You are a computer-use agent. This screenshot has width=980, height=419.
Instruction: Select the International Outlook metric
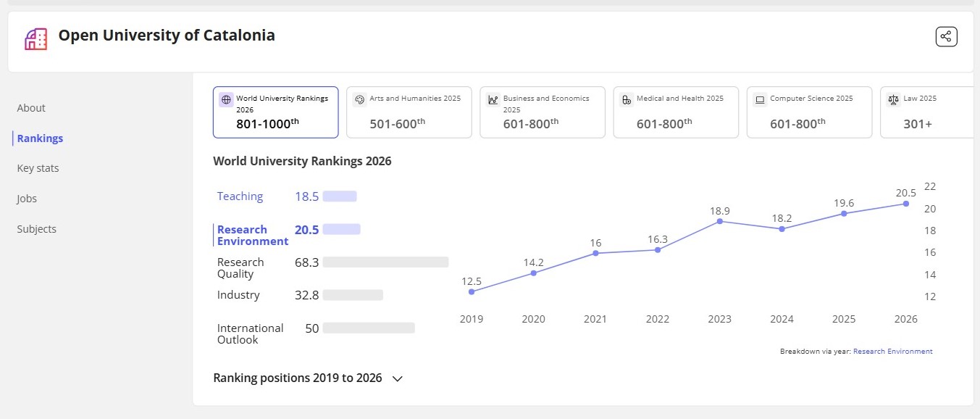250,334
